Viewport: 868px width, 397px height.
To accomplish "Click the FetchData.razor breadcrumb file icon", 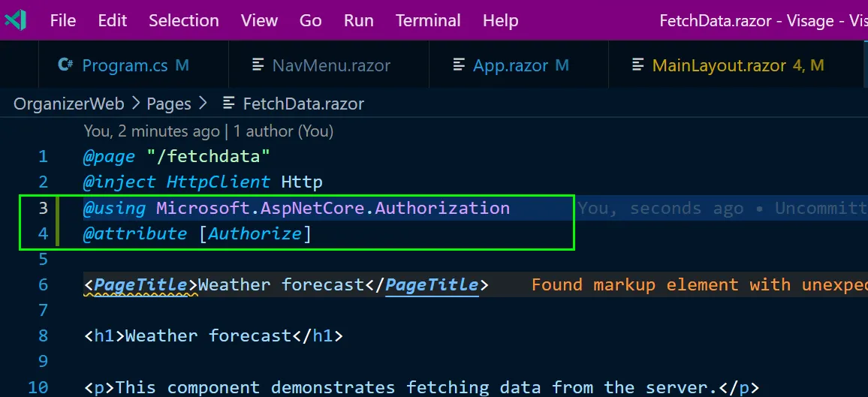I will click(229, 104).
